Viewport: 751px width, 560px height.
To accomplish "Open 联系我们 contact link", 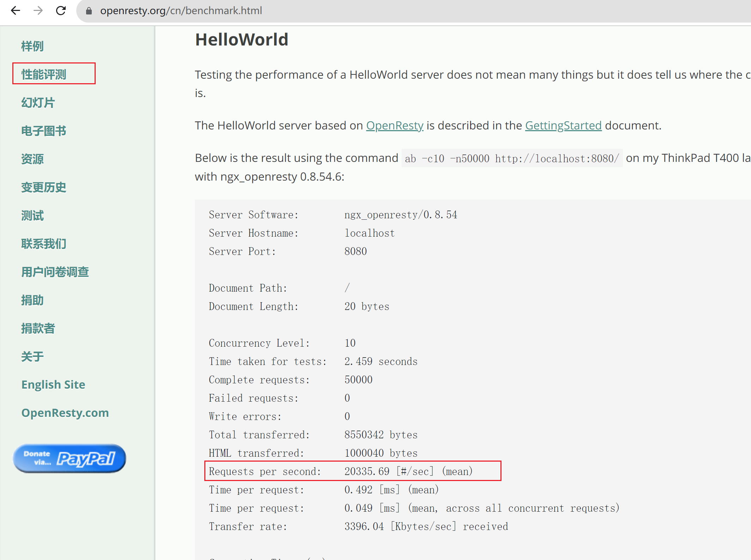I will click(x=44, y=244).
